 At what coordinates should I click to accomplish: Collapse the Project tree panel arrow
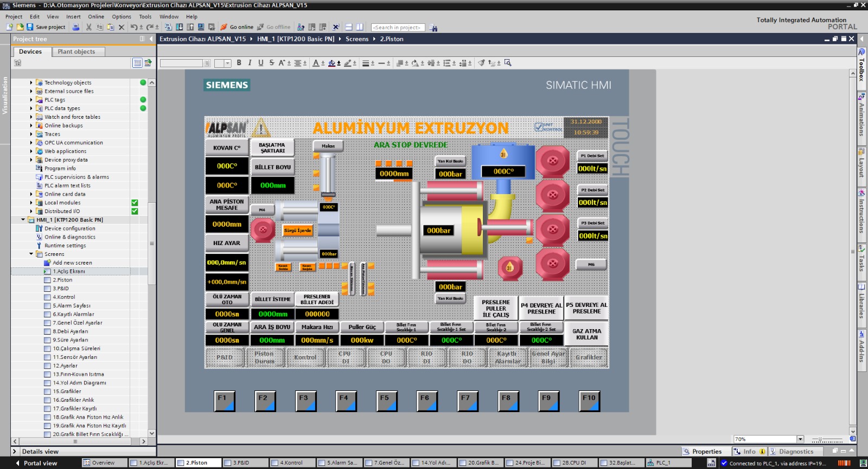tap(150, 39)
